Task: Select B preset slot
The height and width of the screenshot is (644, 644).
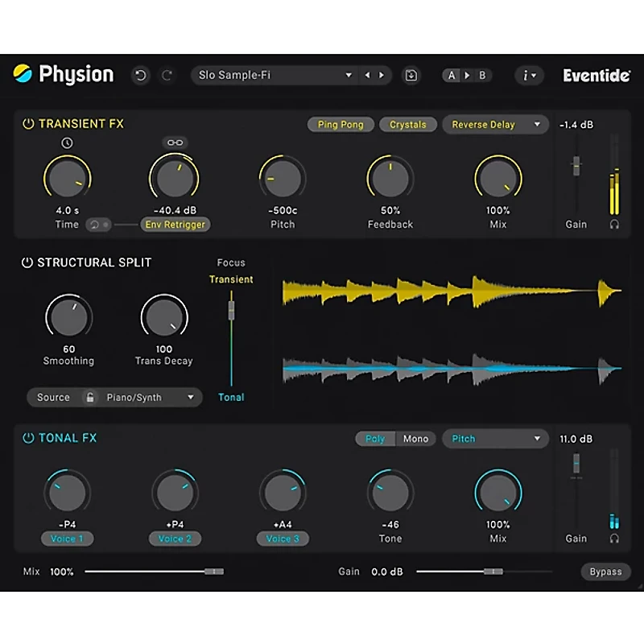Action: coord(482,76)
